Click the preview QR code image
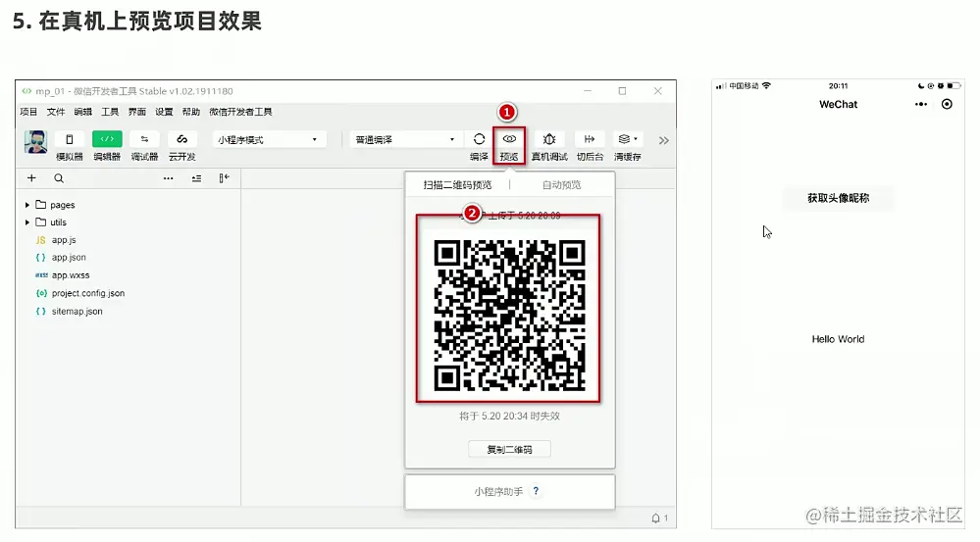This screenshot has width=980, height=542. pos(509,316)
